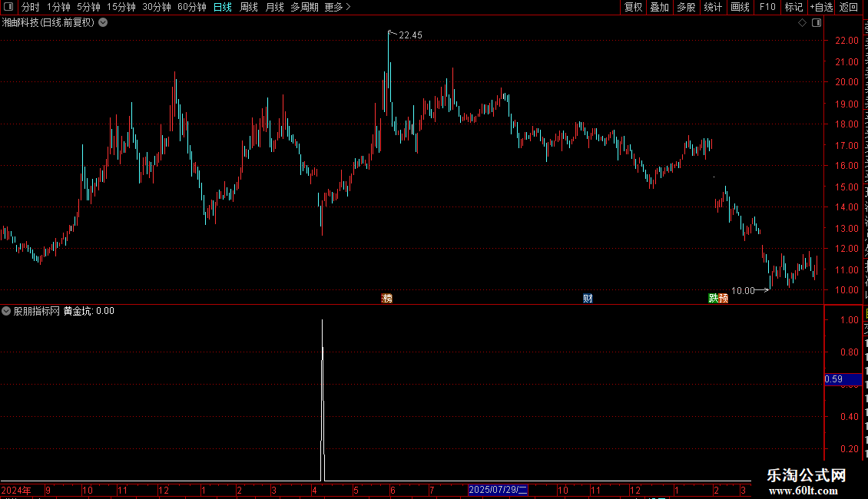Click the 2025/07/29/二 date marker
This screenshot has height=499, width=868.
coord(498,490)
